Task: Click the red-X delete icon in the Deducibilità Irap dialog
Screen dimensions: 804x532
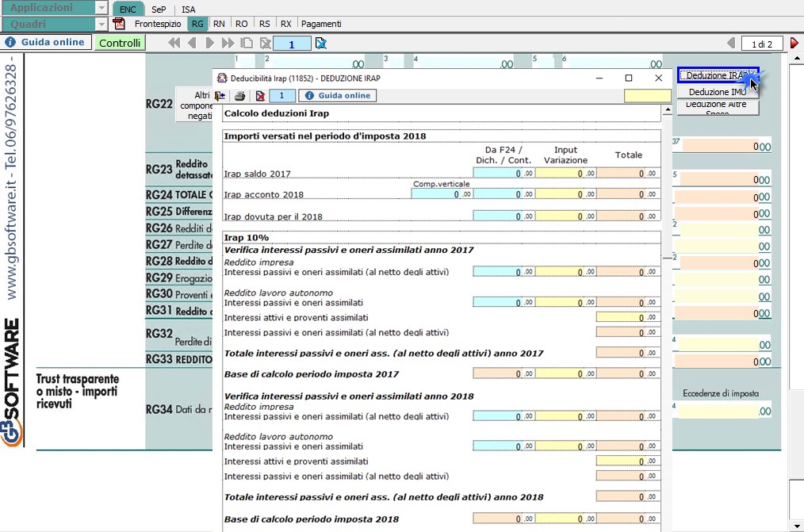Action: (260, 96)
